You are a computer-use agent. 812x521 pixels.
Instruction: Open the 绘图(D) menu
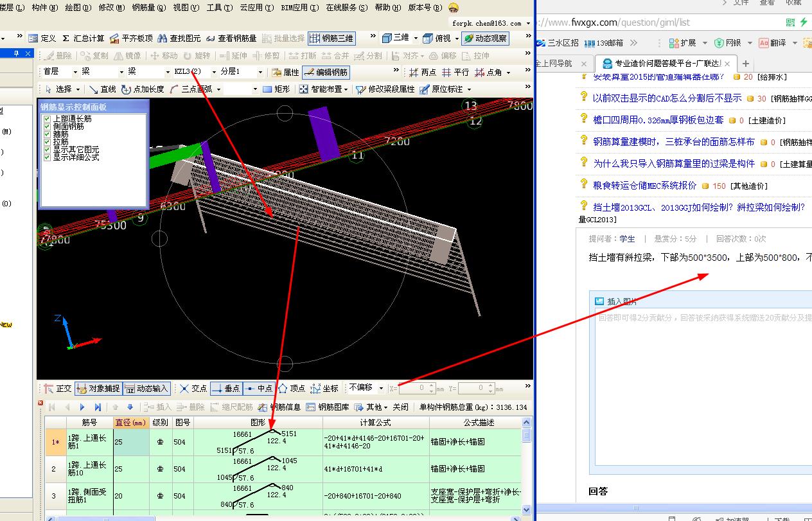click(x=78, y=7)
